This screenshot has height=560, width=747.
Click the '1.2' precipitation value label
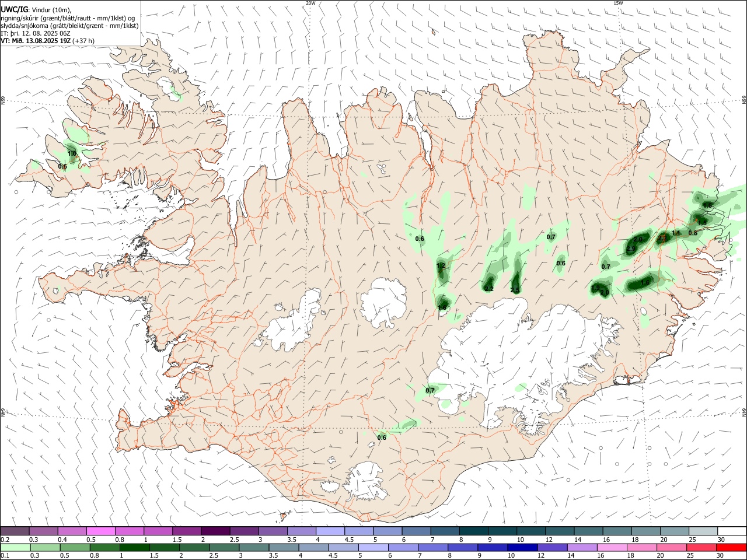(441, 266)
